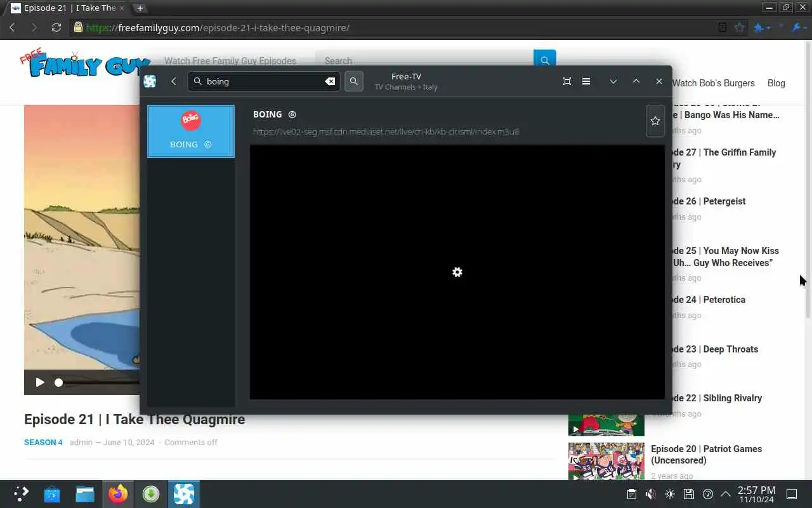Click the black Free-TV video player area
The height and width of the screenshot is (508, 812).
[x=457, y=272]
